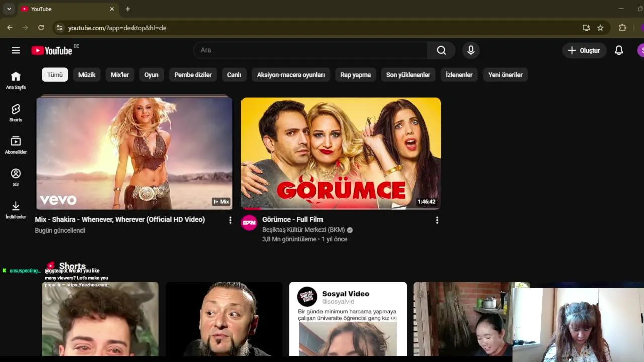Open Mix - Shakira Whenever, Wherever title
Viewport: 644px width, 362px height.
click(120, 219)
